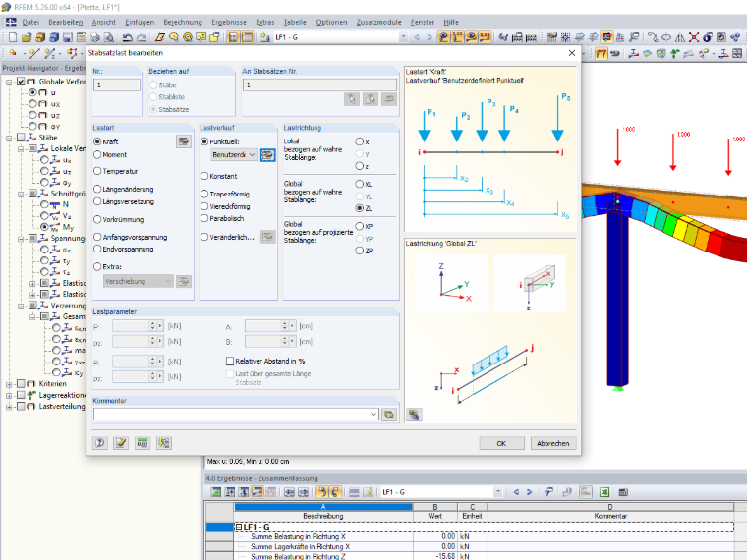Close the Stabsatzlast bearbeiten dialog

click(x=572, y=53)
